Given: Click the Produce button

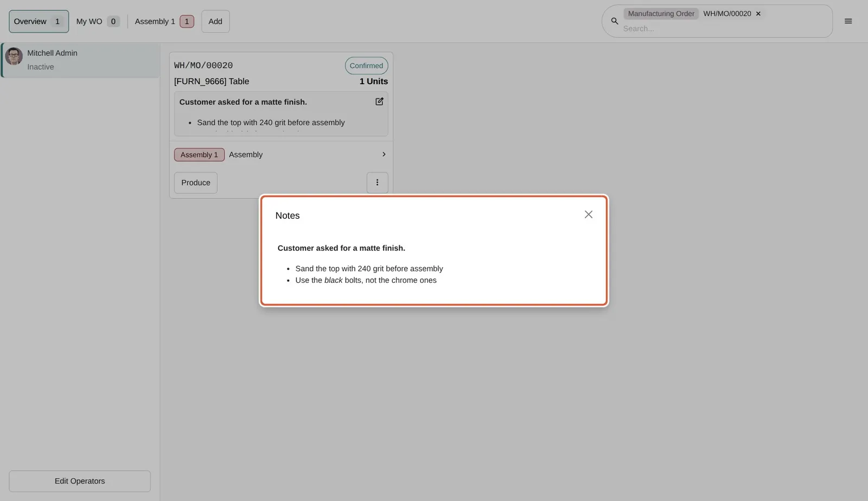Looking at the screenshot, I should pyautogui.click(x=195, y=182).
